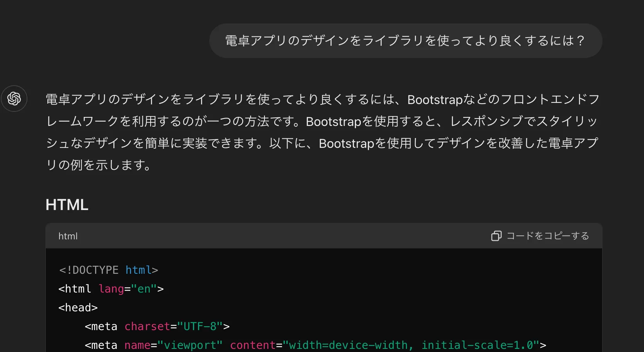Click the コードをコピーする button label
The width and height of the screenshot is (644, 352).
[548, 236]
